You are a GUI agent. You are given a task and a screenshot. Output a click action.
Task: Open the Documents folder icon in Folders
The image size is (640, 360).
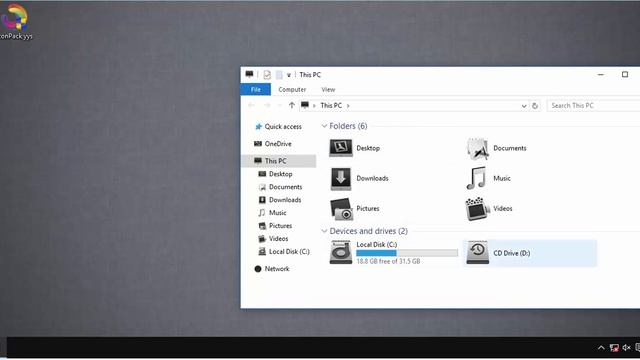tap(478, 148)
